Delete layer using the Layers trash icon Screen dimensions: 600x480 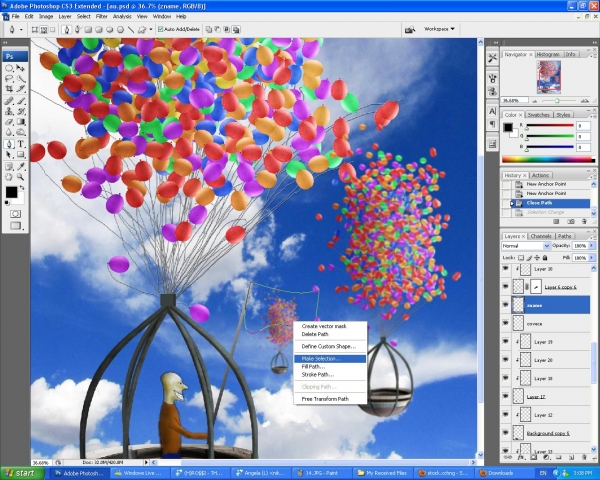pyautogui.click(x=584, y=457)
